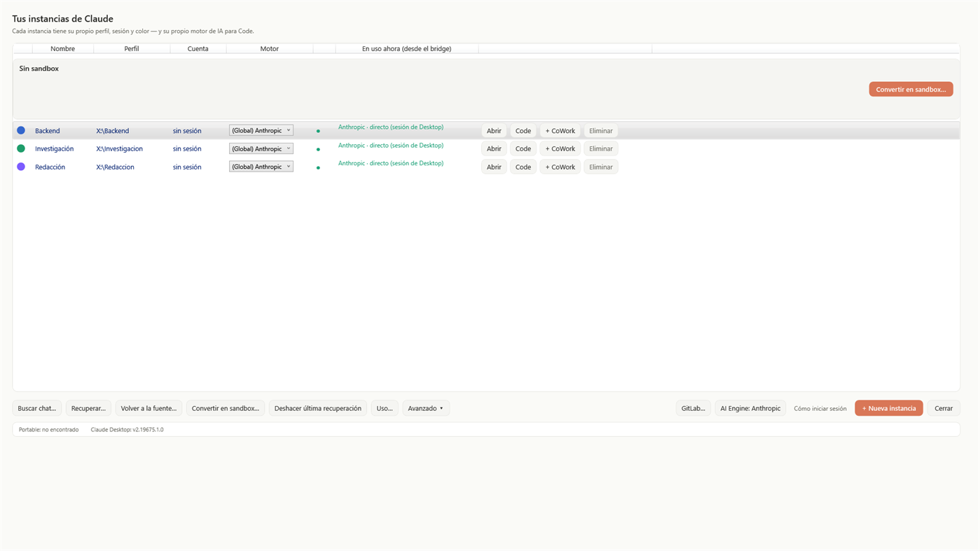Click sin sesión in the Investigación row
This screenshot has height=551, width=980.
point(187,148)
